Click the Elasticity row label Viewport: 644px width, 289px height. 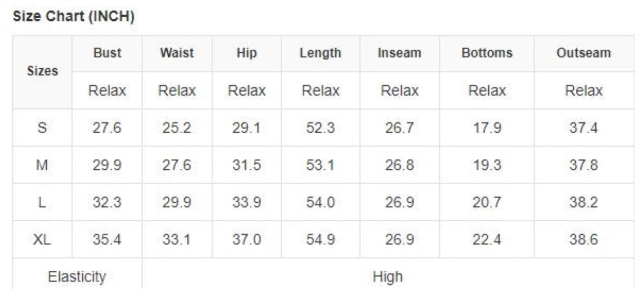point(77,277)
